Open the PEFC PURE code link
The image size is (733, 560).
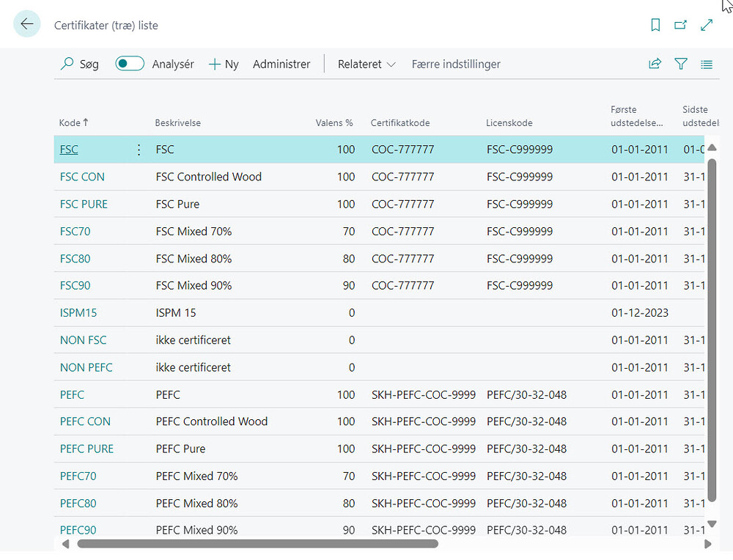coord(86,449)
